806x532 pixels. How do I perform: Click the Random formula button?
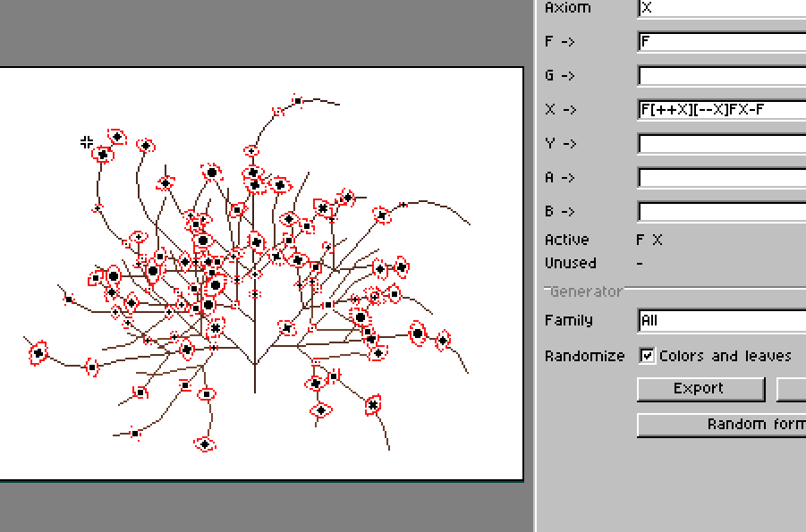tap(722, 425)
